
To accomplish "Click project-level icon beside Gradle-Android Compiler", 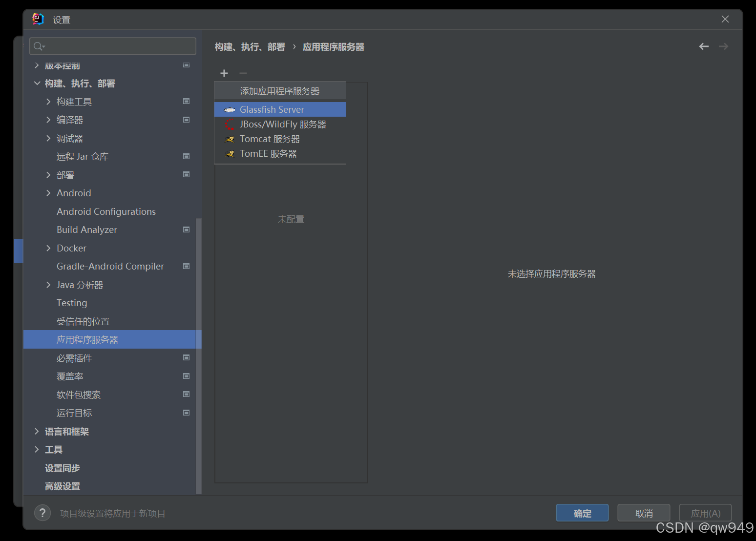I will pos(186,266).
